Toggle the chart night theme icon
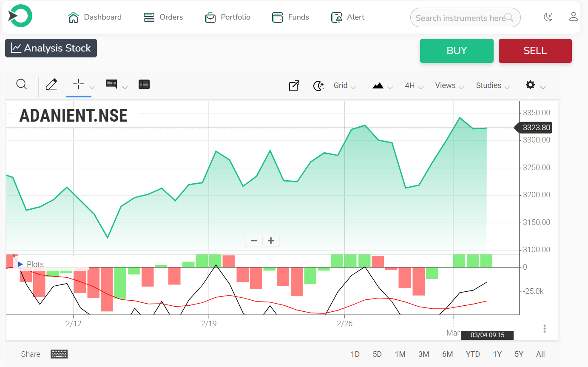588x367 pixels. (318, 85)
